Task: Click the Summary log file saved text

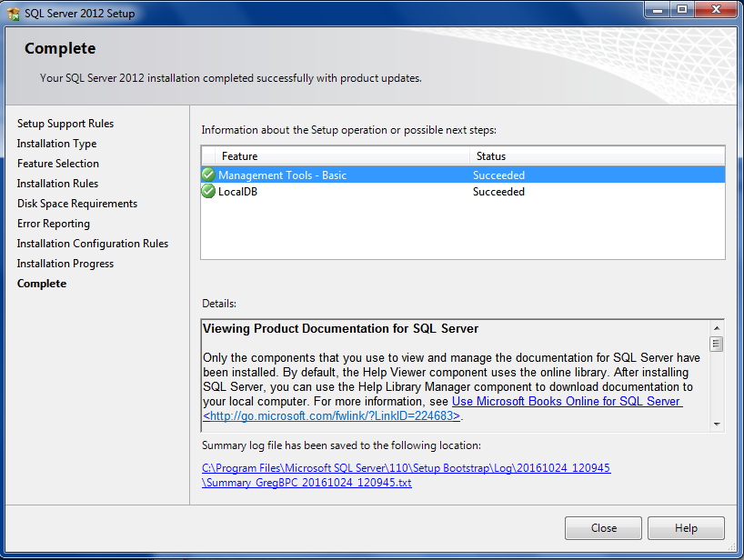Action: click(x=342, y=445)
